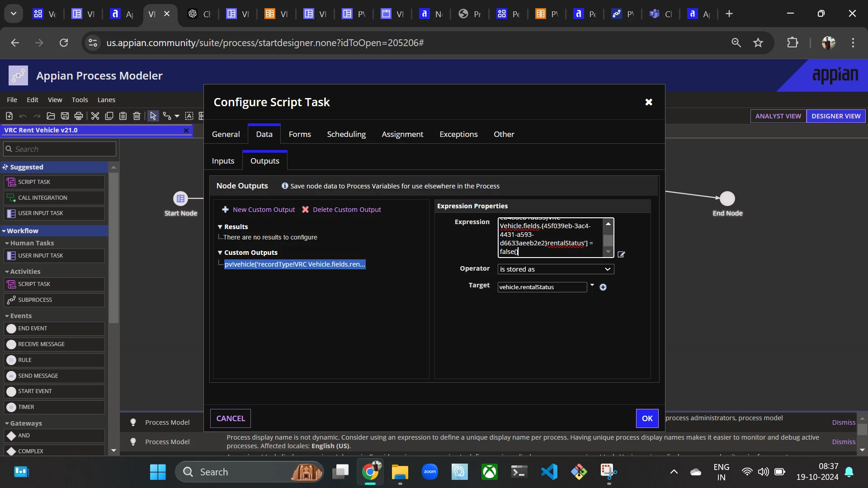This screenshot has width=868, height=488.
Task: Collapse the Human Tasks palette group
Action: [x=7, y=243]
